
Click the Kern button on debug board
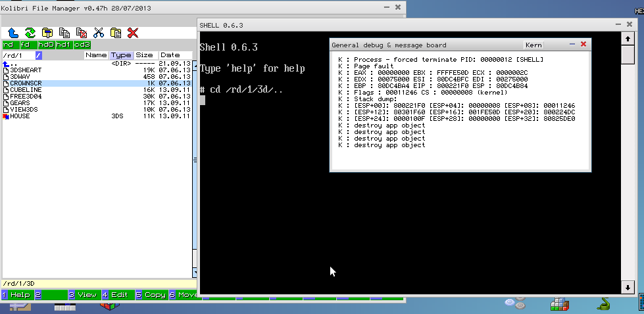point(533,45)
